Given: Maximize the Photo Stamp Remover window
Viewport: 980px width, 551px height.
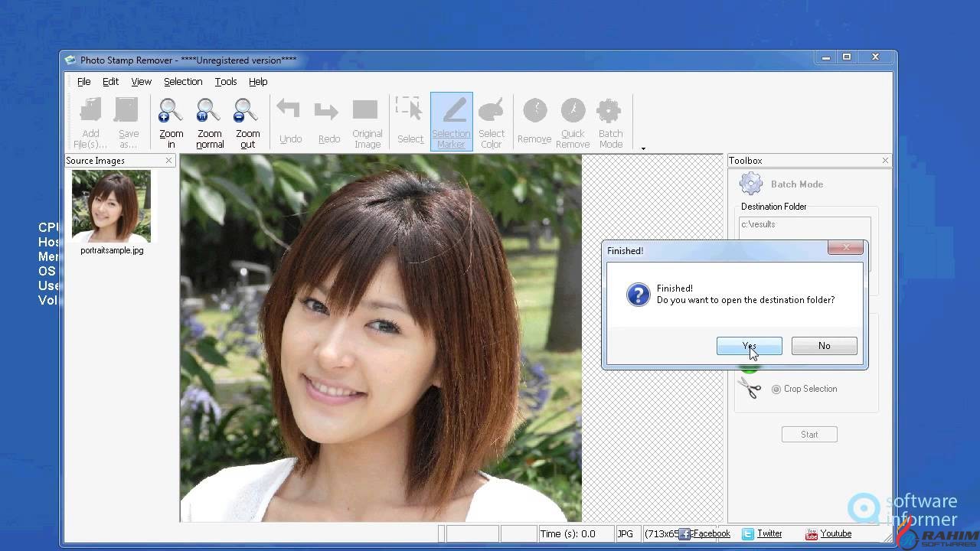Looking at the screenshot, I should (847, 57).
